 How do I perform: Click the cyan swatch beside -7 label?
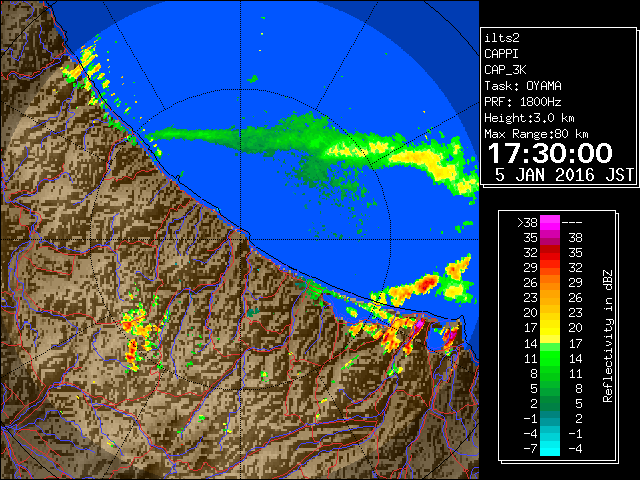pyautogui.click(x=550, y=449)
